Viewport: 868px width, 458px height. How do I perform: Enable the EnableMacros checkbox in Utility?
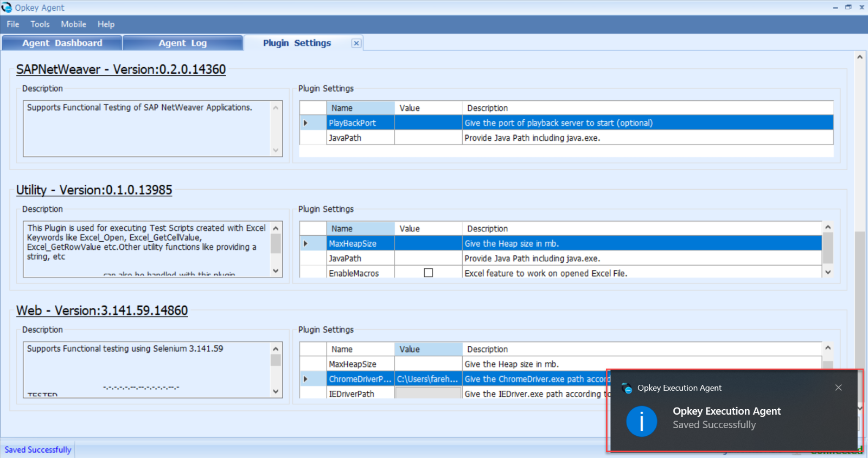pyautogui.click(x=429, y=273)
